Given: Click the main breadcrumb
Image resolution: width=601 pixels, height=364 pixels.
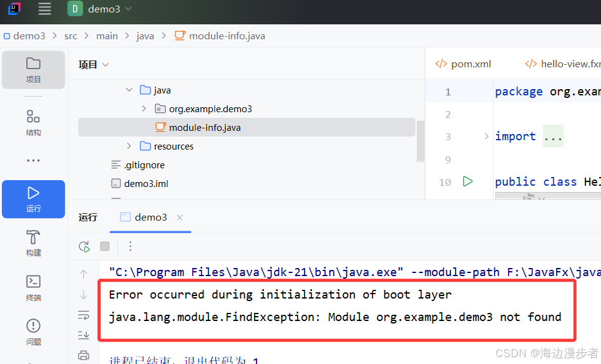Looking at the screenshot, I should tap(107, 36).
